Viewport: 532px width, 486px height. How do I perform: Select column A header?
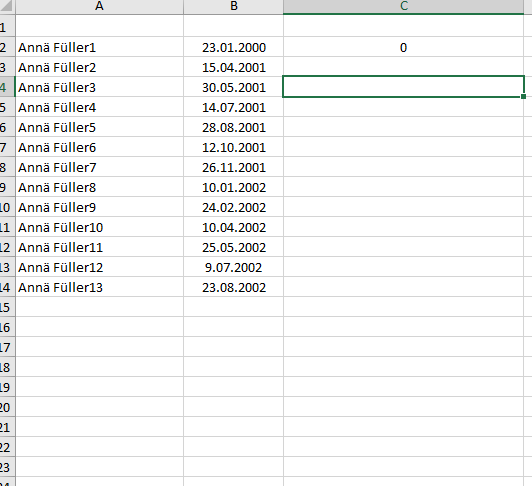99,6
